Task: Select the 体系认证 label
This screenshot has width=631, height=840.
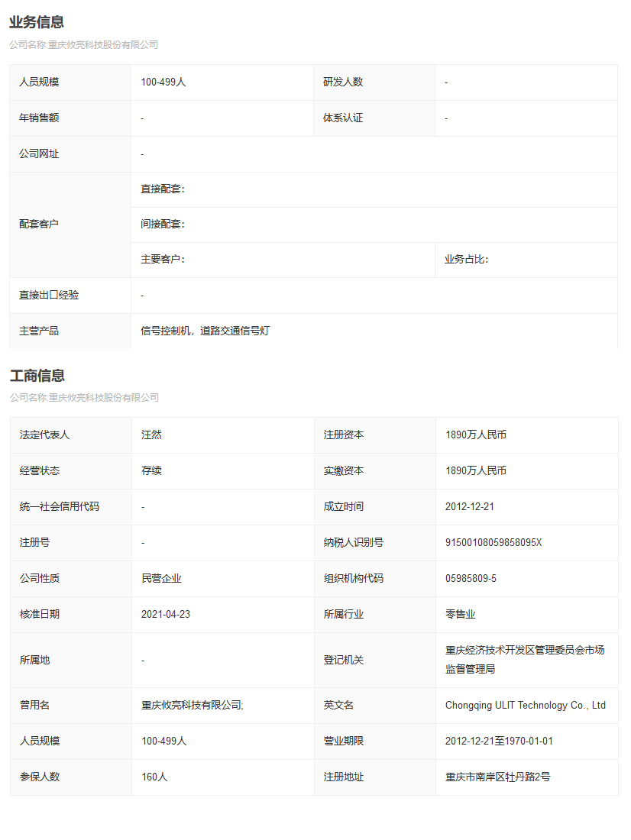Action: click(x=343, y=118)
